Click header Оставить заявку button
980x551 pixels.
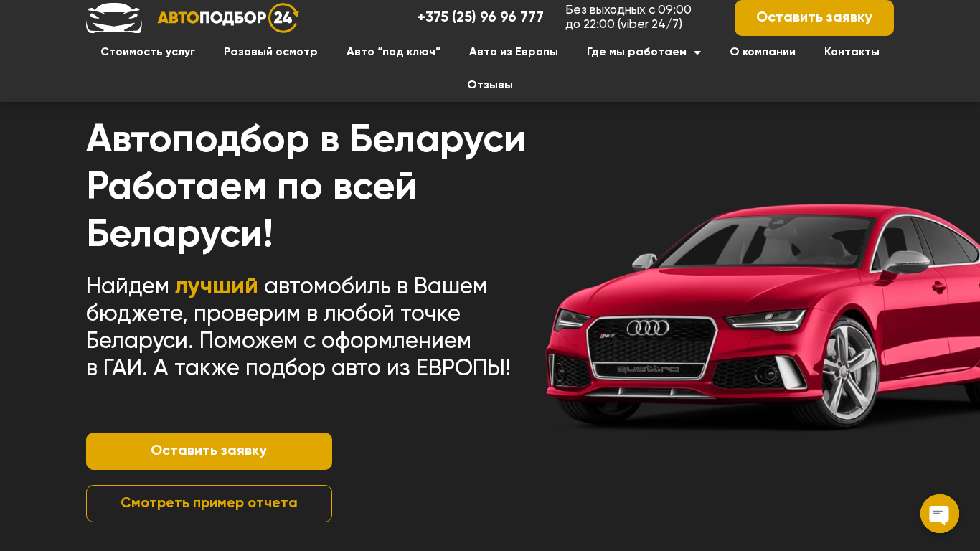(x=814, y=17)
